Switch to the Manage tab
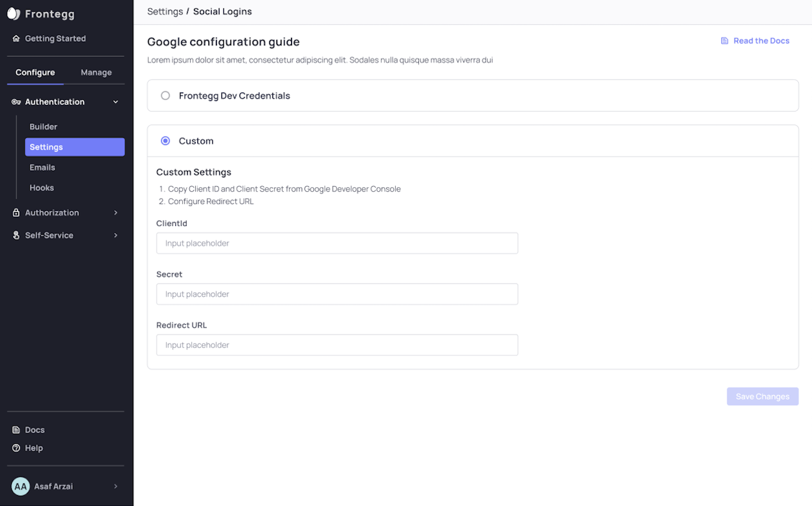812x506 pixels. pos(96,73)
